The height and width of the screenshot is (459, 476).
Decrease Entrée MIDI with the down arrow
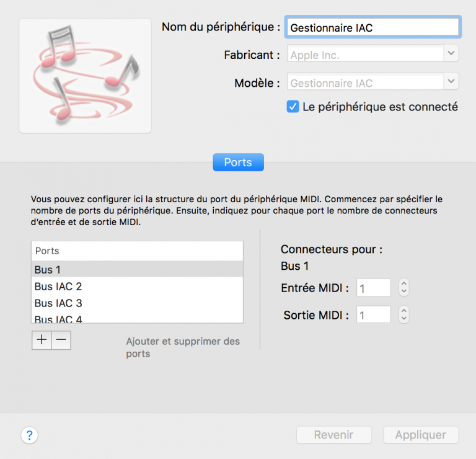pos(403,292)
